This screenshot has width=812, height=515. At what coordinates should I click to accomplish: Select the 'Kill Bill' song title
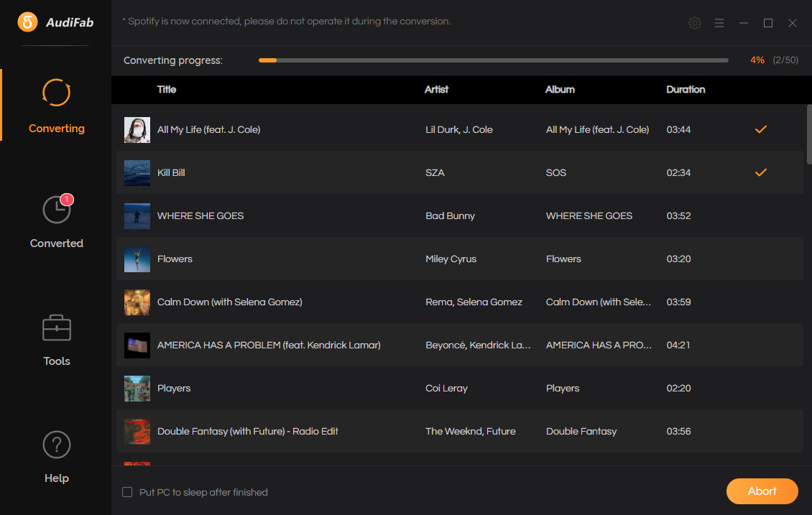point(171,172)
